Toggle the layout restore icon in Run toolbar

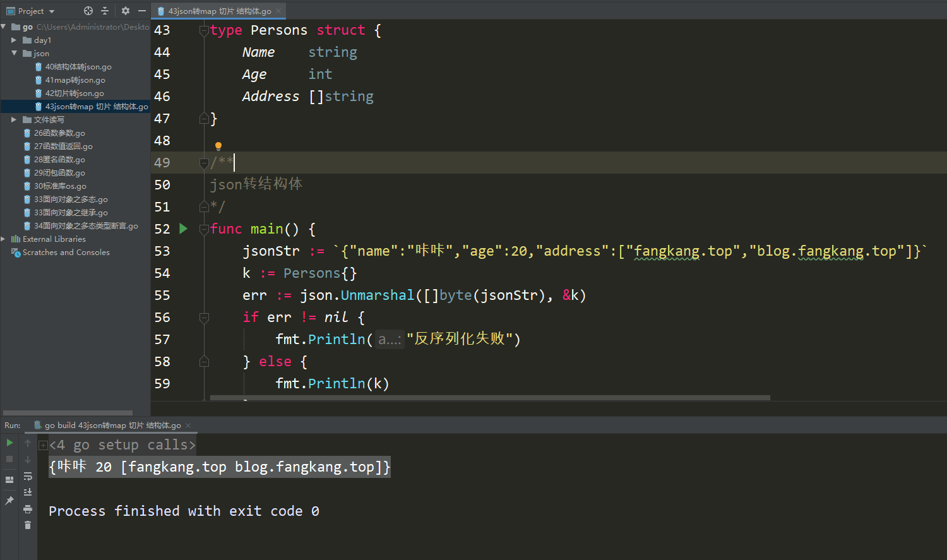(x=9, y=480)
